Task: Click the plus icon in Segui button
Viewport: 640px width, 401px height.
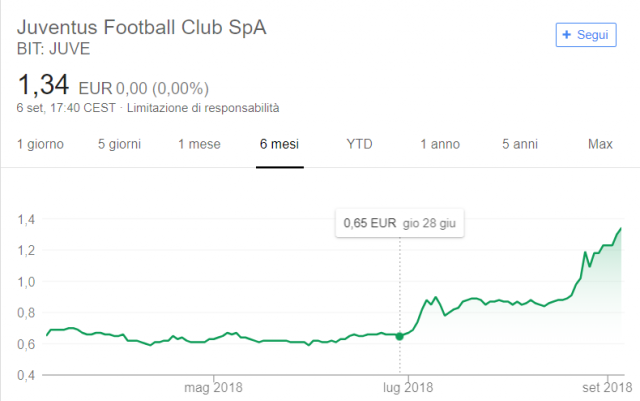Action: point(567,35)
